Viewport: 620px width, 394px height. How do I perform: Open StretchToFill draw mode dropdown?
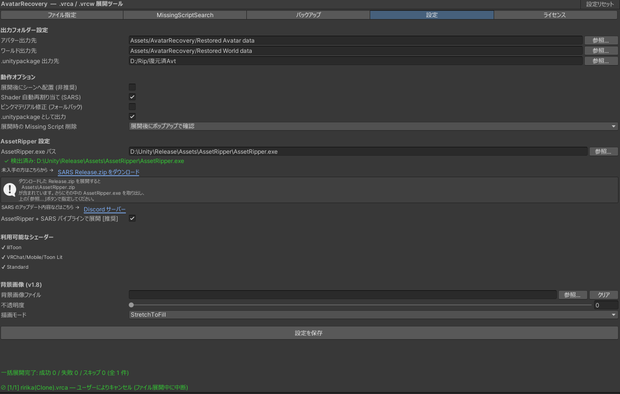[373, 315]
